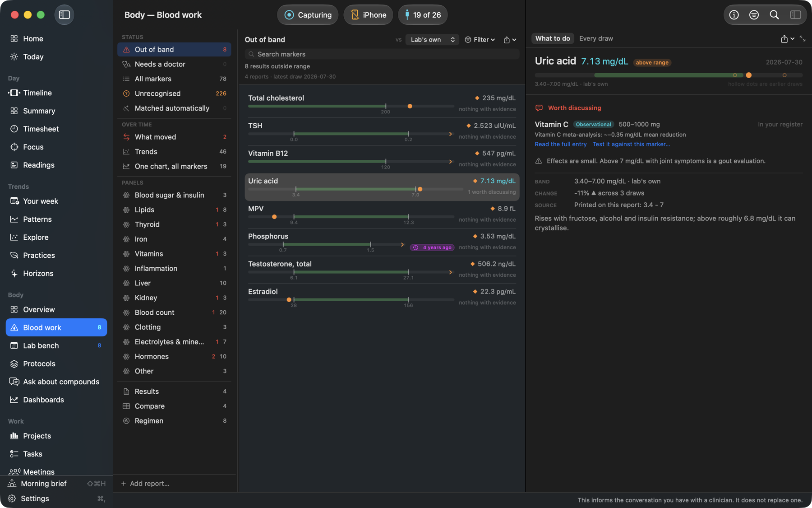Click the info icon in top toolbar
The image size is (812, 508).
pos(734,15)
